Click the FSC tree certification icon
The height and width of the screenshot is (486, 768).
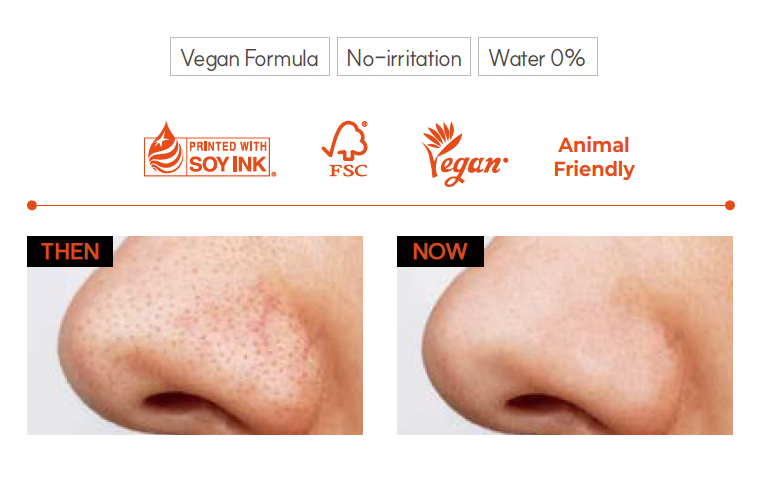[345, 149]
